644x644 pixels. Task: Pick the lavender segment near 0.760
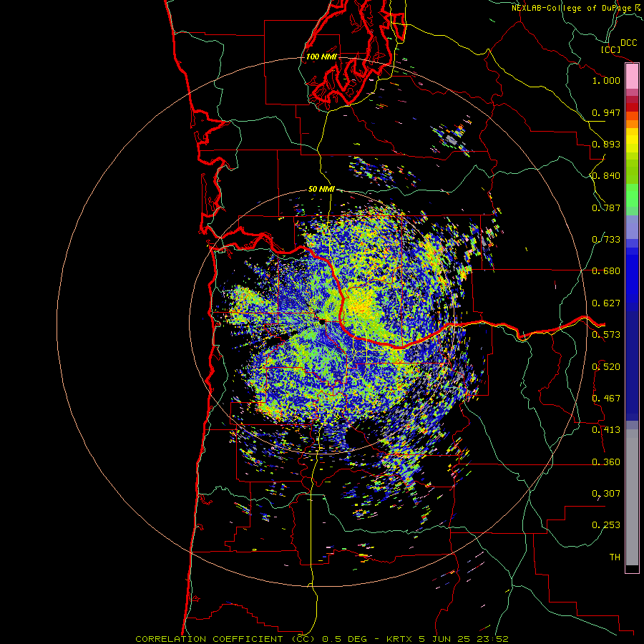(x=632, y=227)
